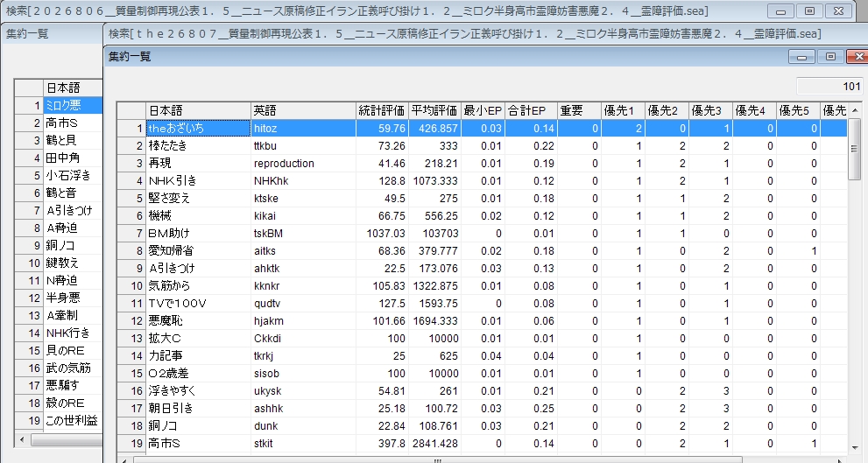Image resolution: width=868 pixels, height=463 pixels.
Task: Click the 統計評価 column header
Action: coord(382,110)
